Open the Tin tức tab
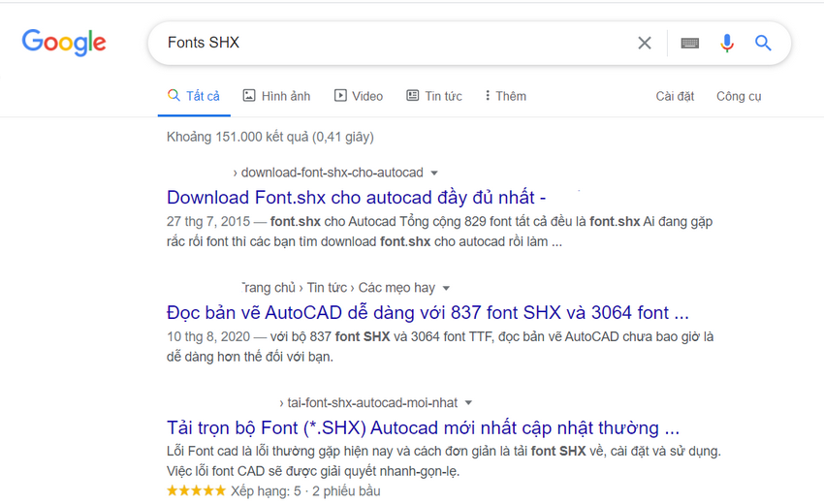This screenshot has height=504, width=824. [434, 96]
